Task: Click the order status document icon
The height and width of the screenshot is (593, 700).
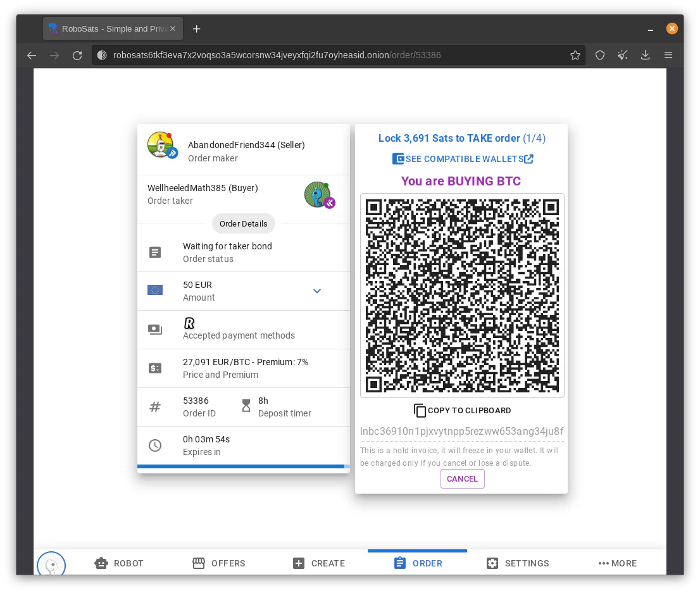Action: pyautogui.click(x=155, y=253)
